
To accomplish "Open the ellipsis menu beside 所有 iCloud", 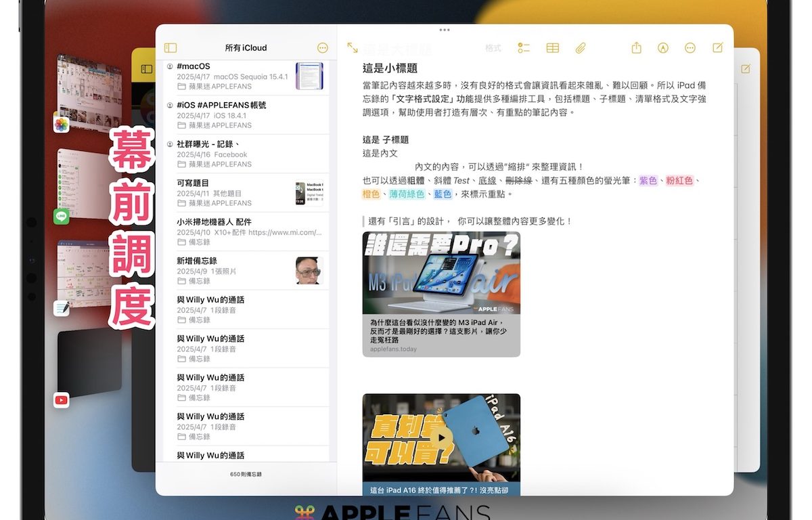I will click(322, 48).
